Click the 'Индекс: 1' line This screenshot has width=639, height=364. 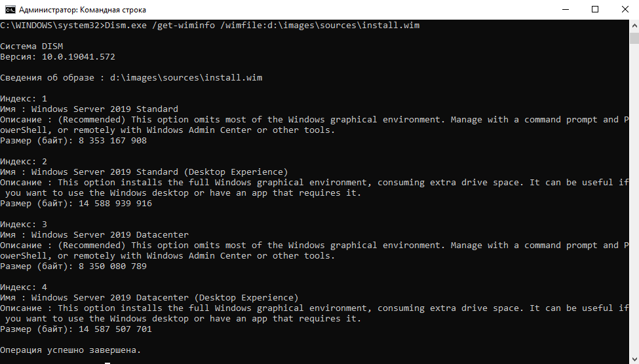coord(24,99)
